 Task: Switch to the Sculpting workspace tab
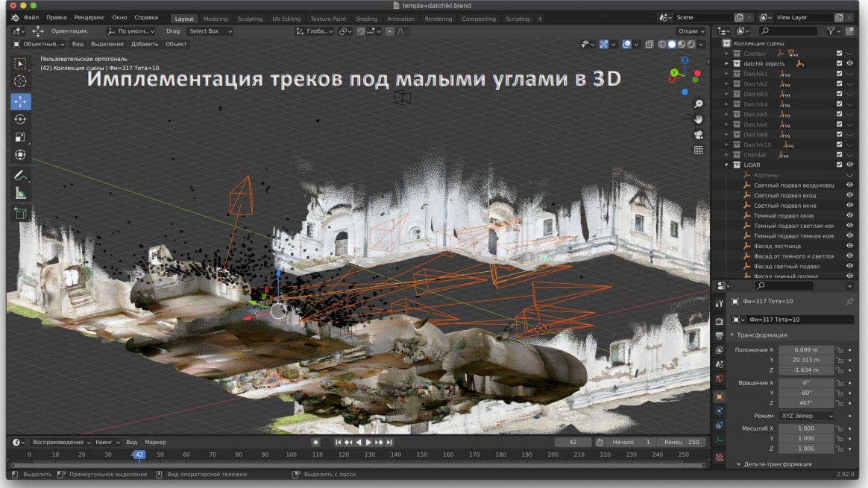pyautogui.click(x=250, y=19)
